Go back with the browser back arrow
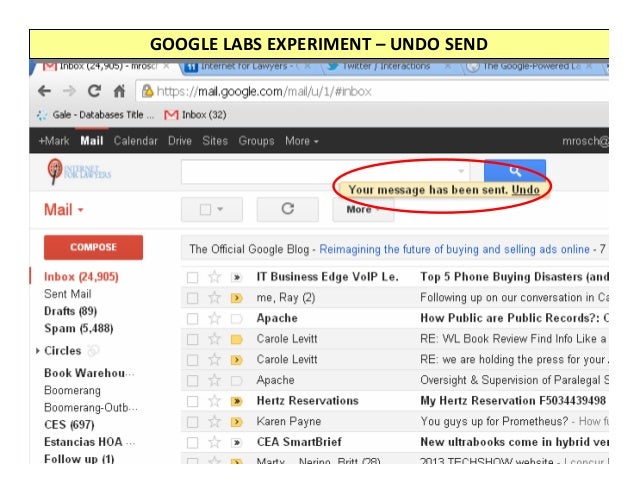This screenshot has width=638, height=493. pos(44,91)
